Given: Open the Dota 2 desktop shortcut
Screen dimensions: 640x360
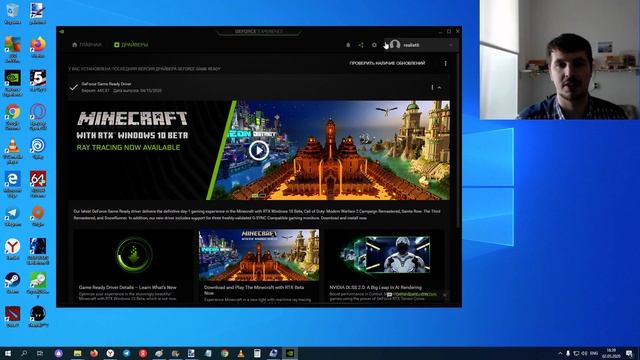Looking at the screenshot, I should click(x=12, y=316).
